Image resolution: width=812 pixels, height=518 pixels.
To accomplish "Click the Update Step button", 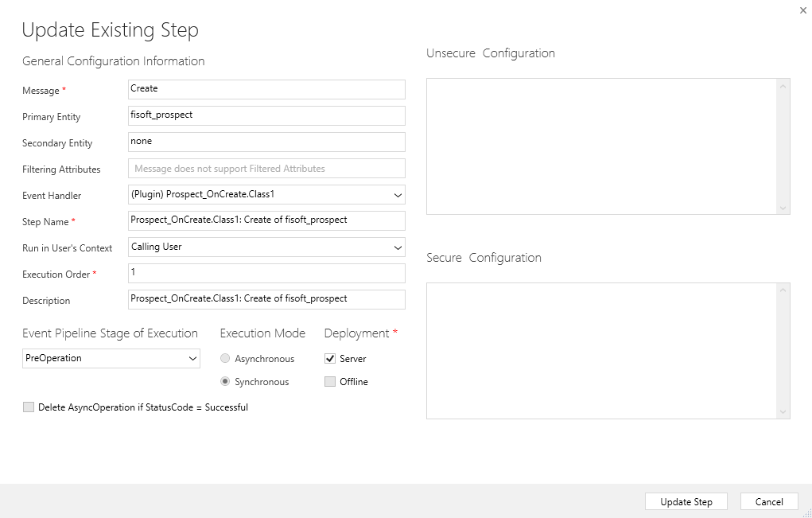I will pos(686,501).
